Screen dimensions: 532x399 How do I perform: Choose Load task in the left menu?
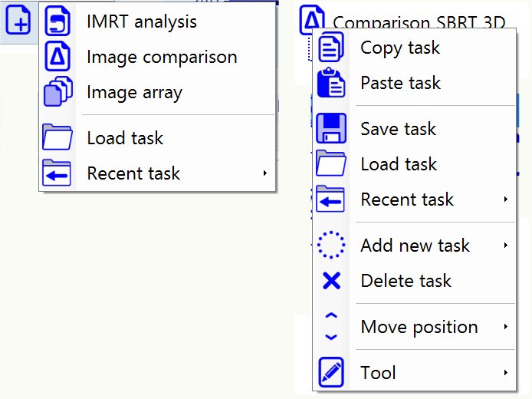[125, 138]
